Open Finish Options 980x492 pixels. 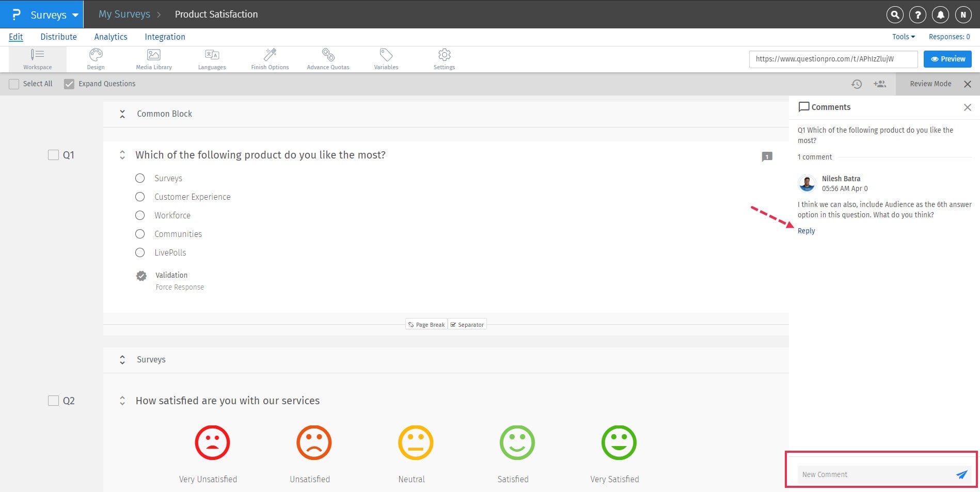tap(270, 58)
